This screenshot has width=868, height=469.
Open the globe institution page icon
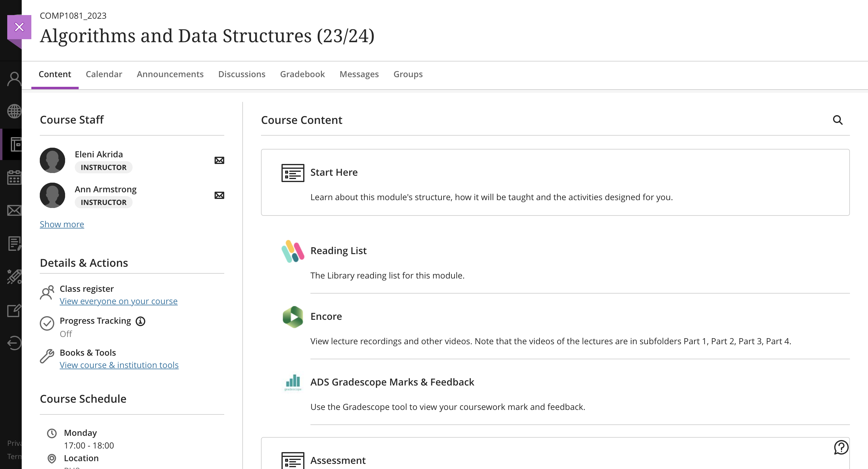(x=14, y=112)
